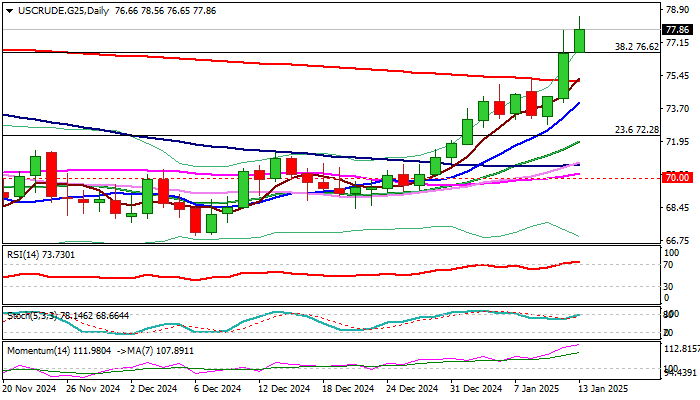Click the red dashed 70.00 horizontal line
Viewport: 700px width, 400px height.
click(x=330, y=178)
